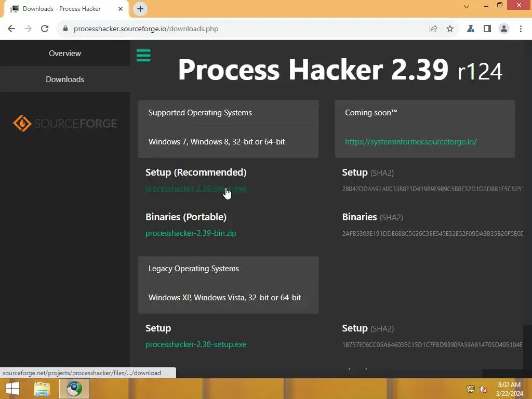The width and height of the screenshot is (532, 399).
Task: Click 'Windows 7, Windows 8, 32-bit or 64-bit' text
Action: [217, 142]
